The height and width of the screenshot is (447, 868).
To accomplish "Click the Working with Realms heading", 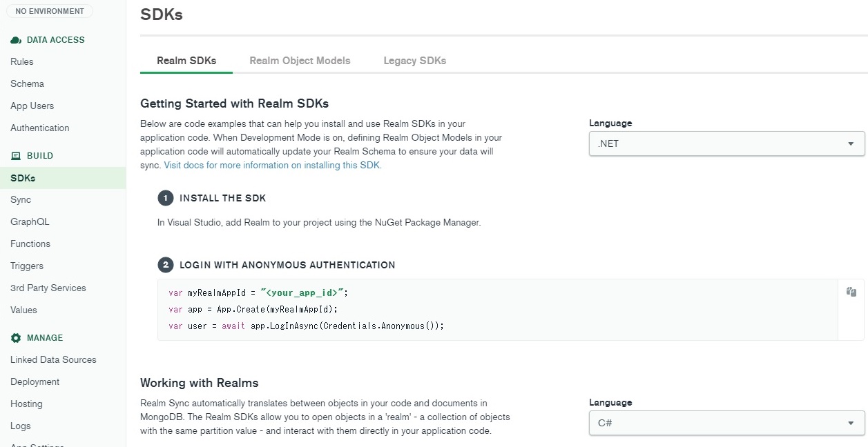I will click(x=200, y=383).
